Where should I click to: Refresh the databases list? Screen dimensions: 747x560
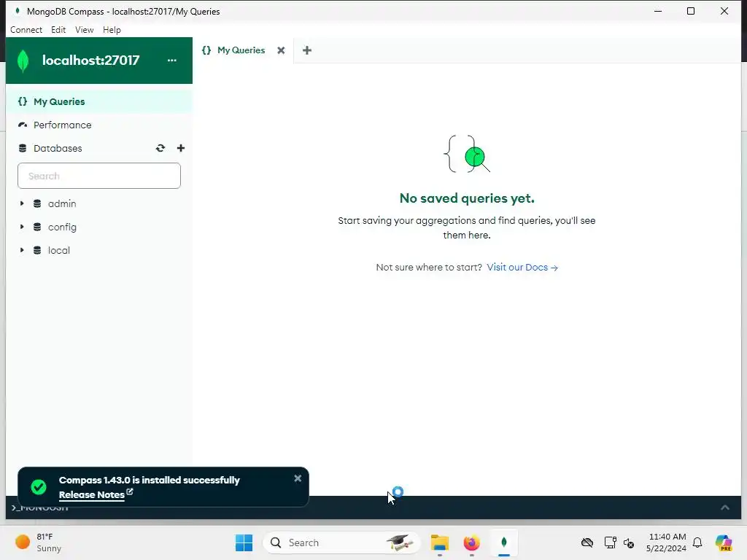pos(160,148)
